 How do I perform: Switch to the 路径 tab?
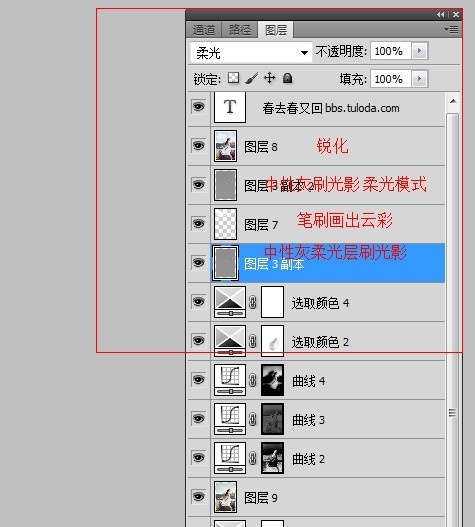click(x=240, y=30)
